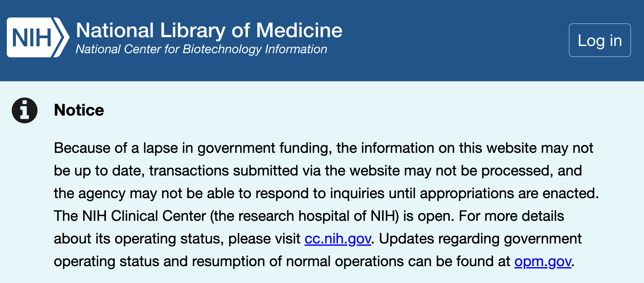Click the text 'Updates regarding government'
Screen dimensions: 644x283
[x=480, y=239]
